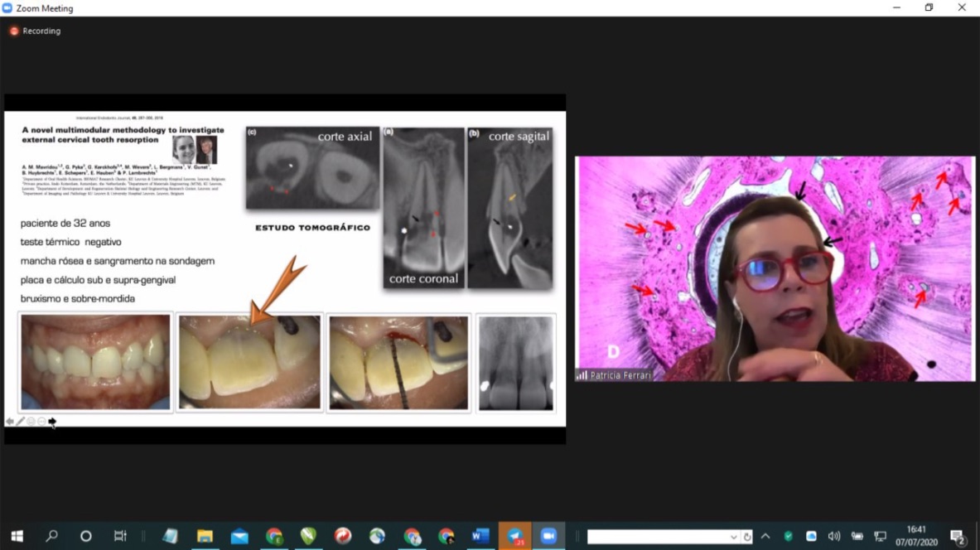Open the network status tray icon
Screen dimensions: 980x550
click(880, 536)
